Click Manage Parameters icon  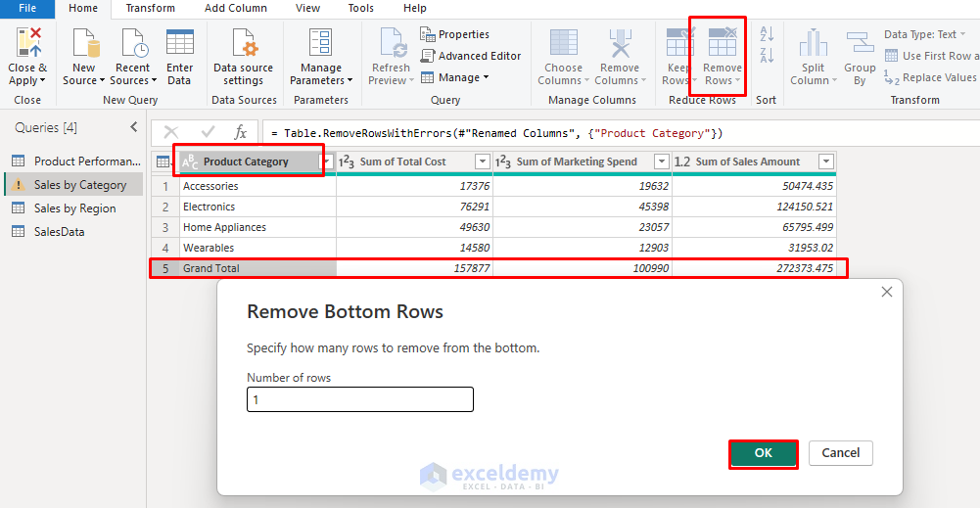pyautogui.click(x=320, y=43)
